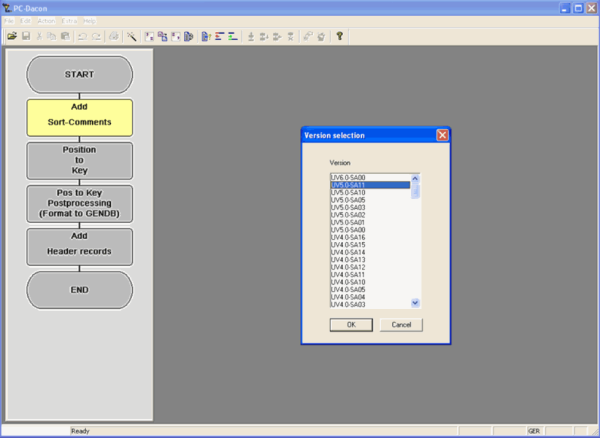Select version UV4.0-SA04
600x438 pixels.
(x=370, y=297)
